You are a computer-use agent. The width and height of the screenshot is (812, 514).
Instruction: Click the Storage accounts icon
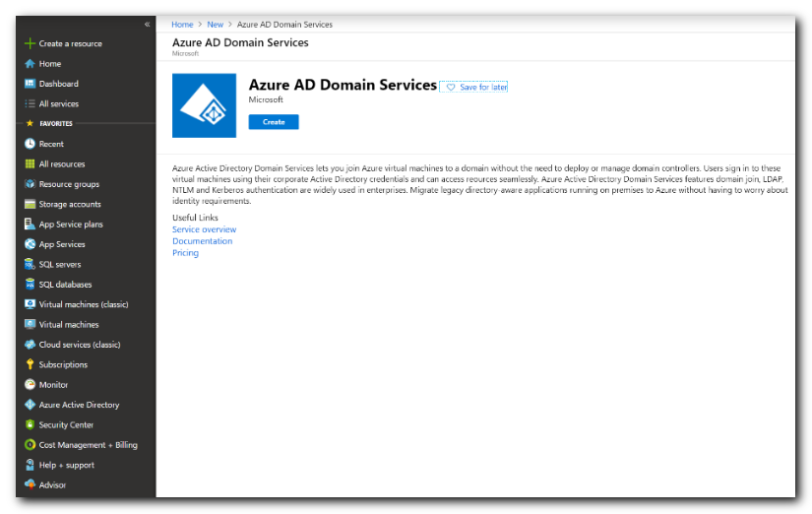(x=31, y=204)
